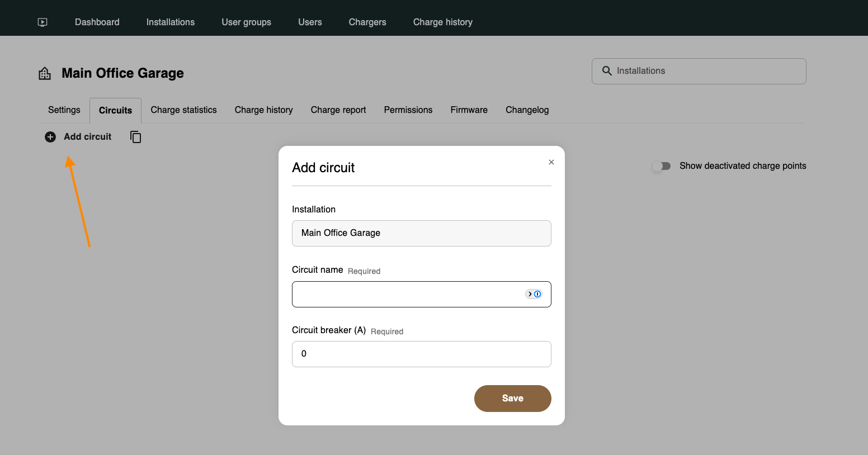Screen dimensions: 868x455
Task: Click the building icon beside Main Office Garage
Action: (45, 73)
